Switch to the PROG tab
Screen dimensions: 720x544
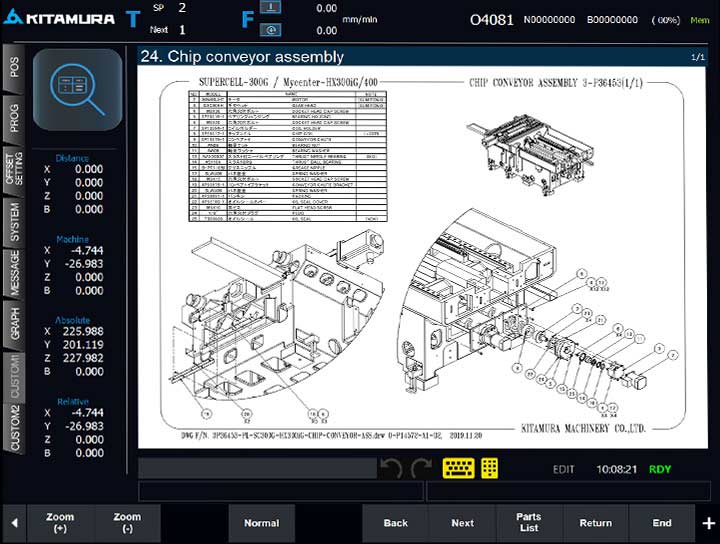14,118
